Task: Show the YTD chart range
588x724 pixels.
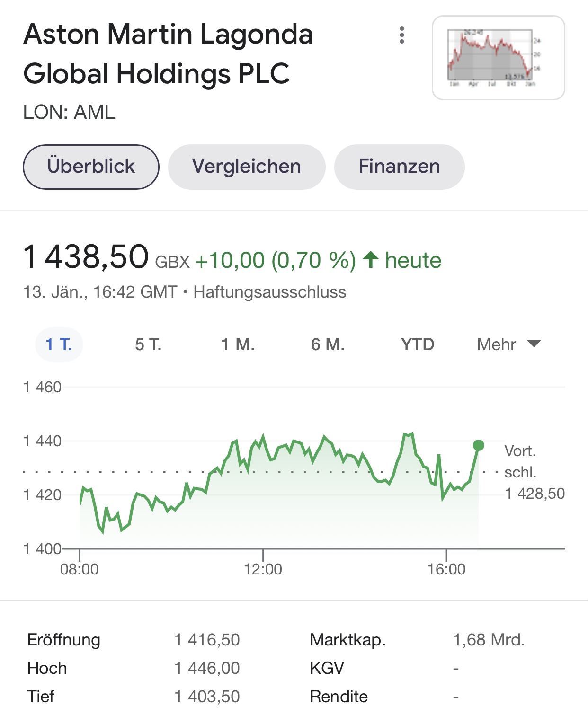Action: click(x=417, y=344)
